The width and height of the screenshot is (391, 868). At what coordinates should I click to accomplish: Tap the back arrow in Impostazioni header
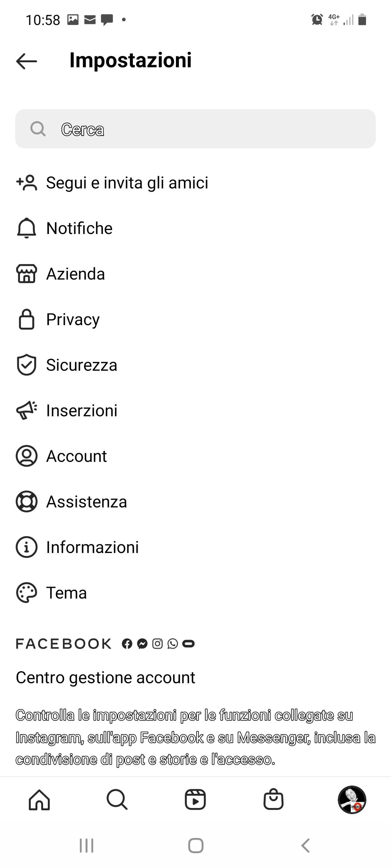coord(26,61)
